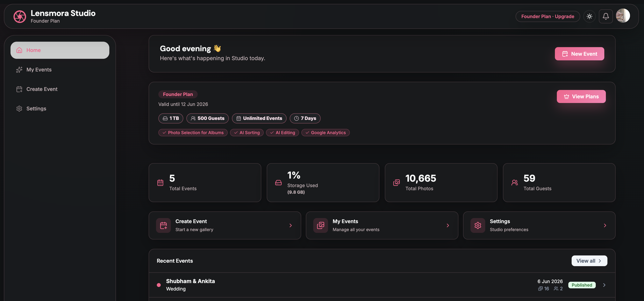Click the Good evening greeting heading
Viewport: 644px width, 301px height.
click(x=190, y=48)
